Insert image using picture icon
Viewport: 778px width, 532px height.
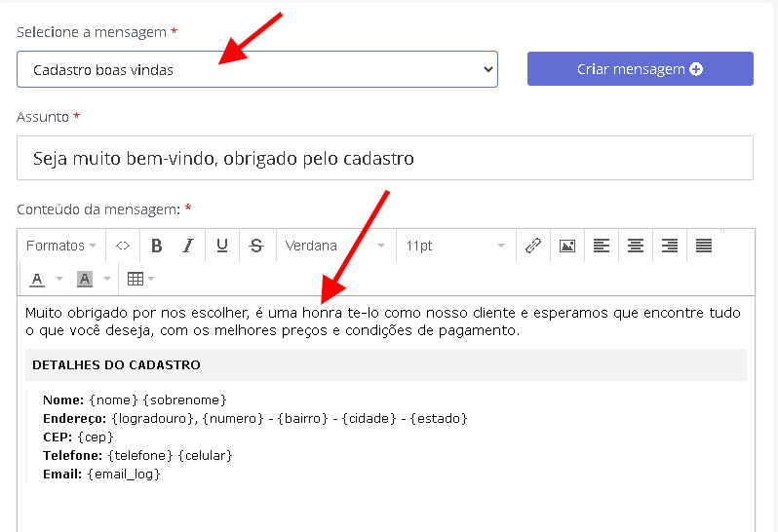click(567, 246)
